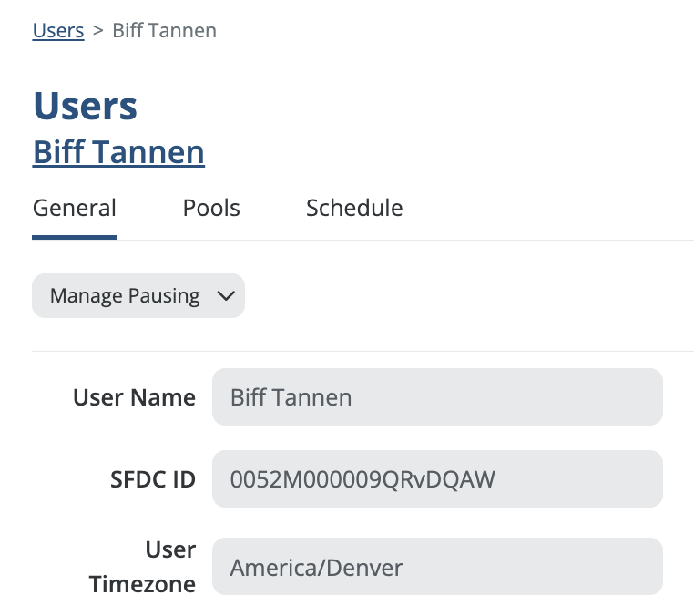Click the User Name label
The image size is (694, 616).
tap(134, 397)
